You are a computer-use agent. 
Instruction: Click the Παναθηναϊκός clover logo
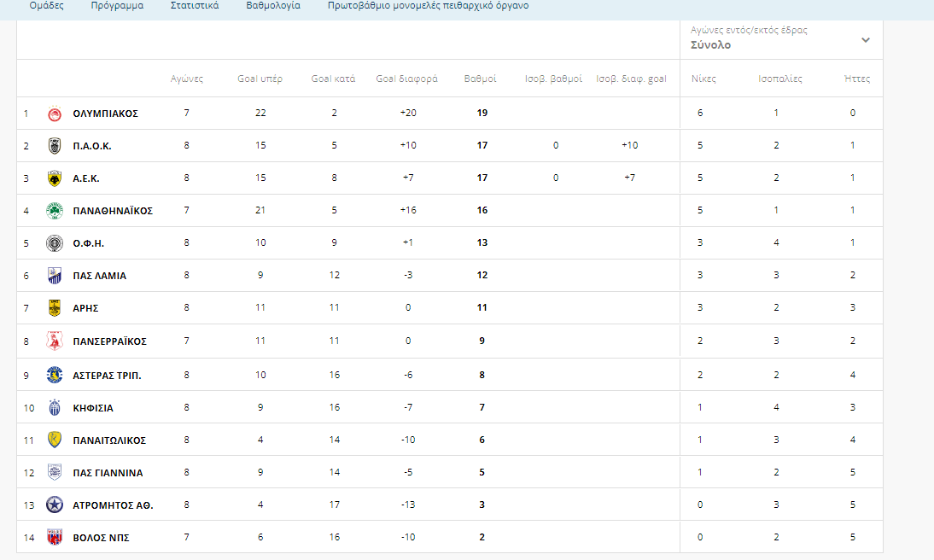[x=54, y=210]
